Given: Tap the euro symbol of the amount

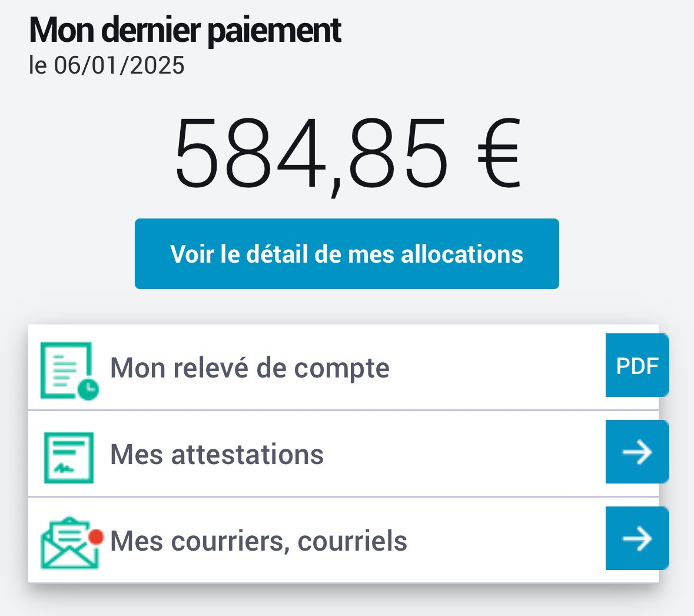Looking at the screenshot, I should coord(499,153).
